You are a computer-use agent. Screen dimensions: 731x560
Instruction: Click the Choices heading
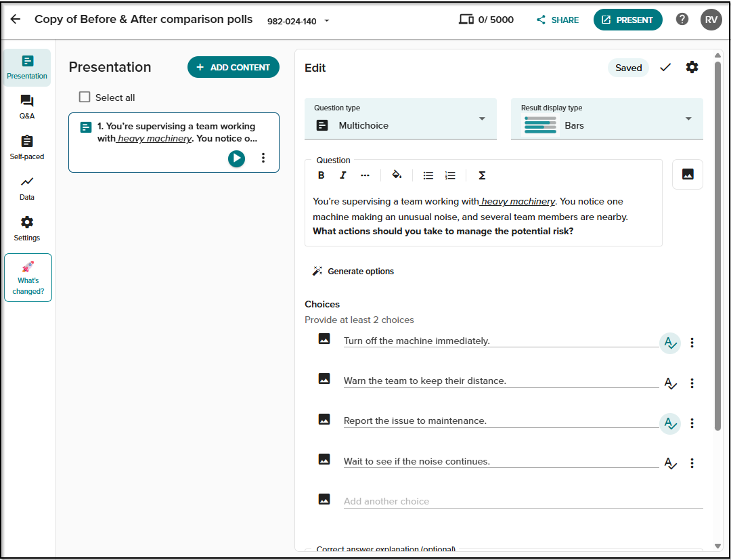322,304
